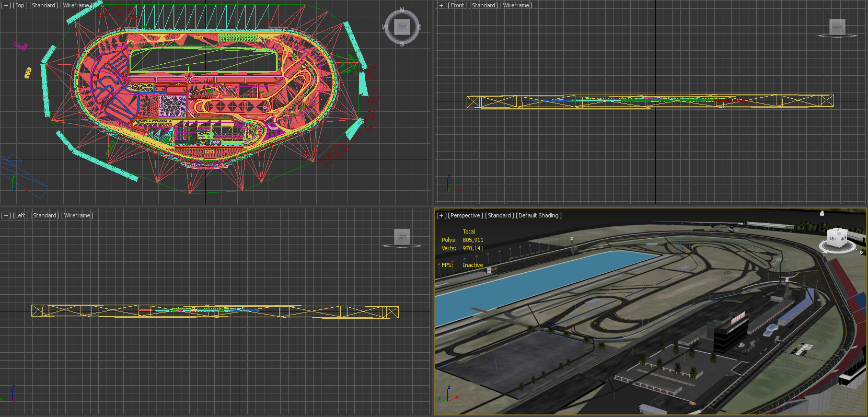Open the [+] general menu of the Front viewport
The image size is (868, 417).
441,5
